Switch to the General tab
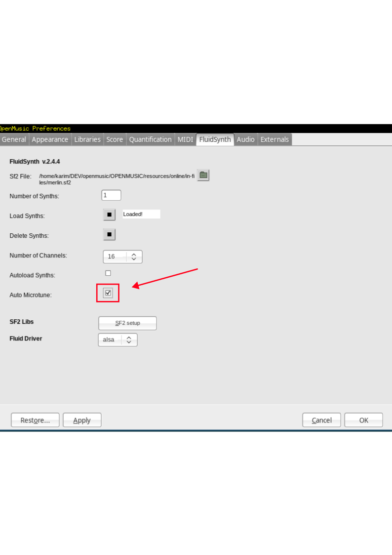Viewport: 392px width, 555px height. pos(14,139)
